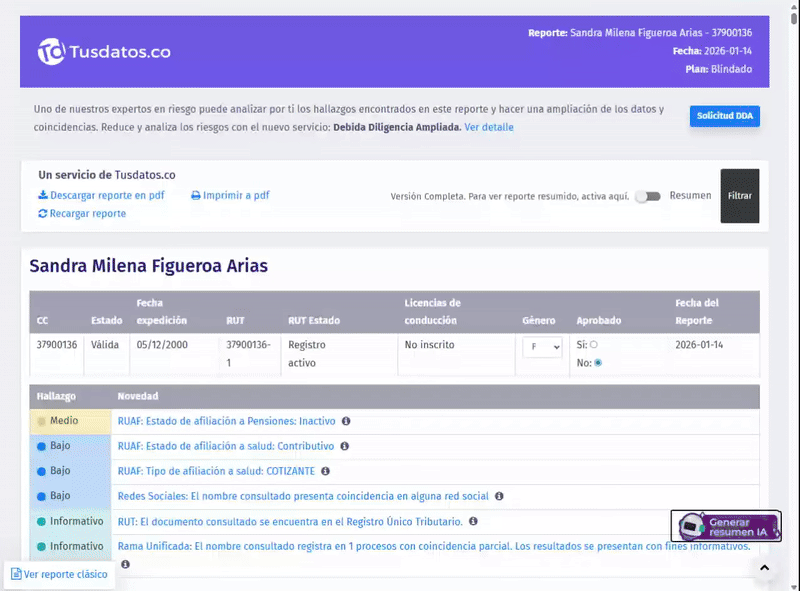Open Ver reporte clásico link
The height and width of the screenshot is (591, 800).
(65, 574)
